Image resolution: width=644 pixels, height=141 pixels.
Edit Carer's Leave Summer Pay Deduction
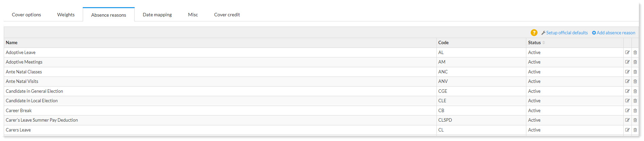[x=627, y=120]
